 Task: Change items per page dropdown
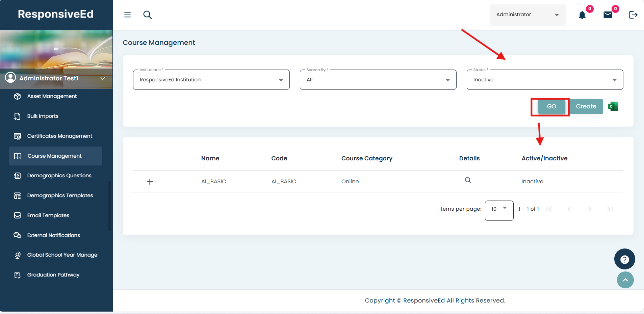[x=499, y=209]
